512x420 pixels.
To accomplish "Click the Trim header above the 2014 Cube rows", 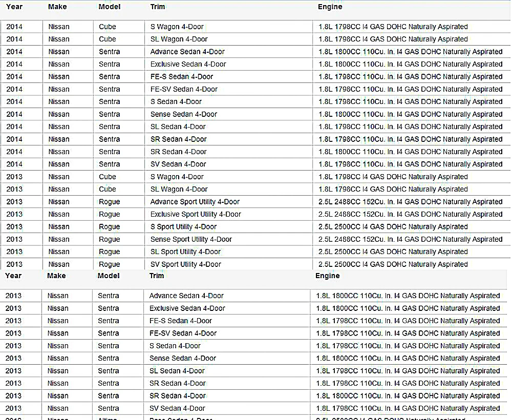I will coord(157,7).
